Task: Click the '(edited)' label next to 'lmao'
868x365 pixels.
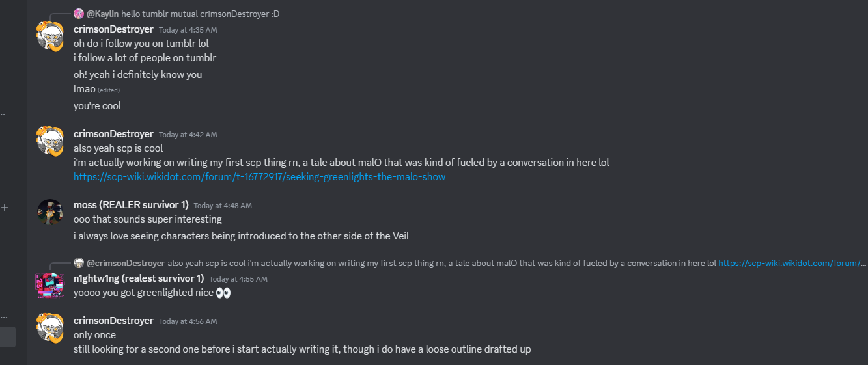Action: point(109,90)
